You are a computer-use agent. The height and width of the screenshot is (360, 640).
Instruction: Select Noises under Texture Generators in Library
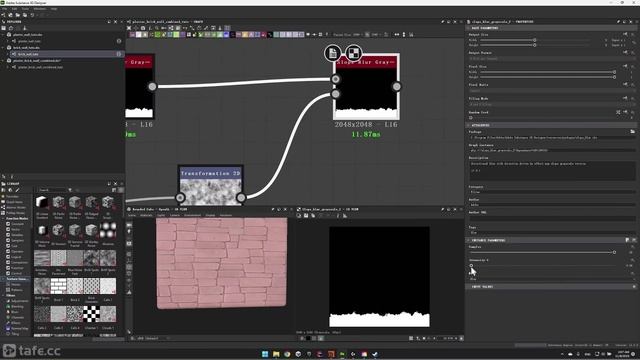(x=16, y=284)
